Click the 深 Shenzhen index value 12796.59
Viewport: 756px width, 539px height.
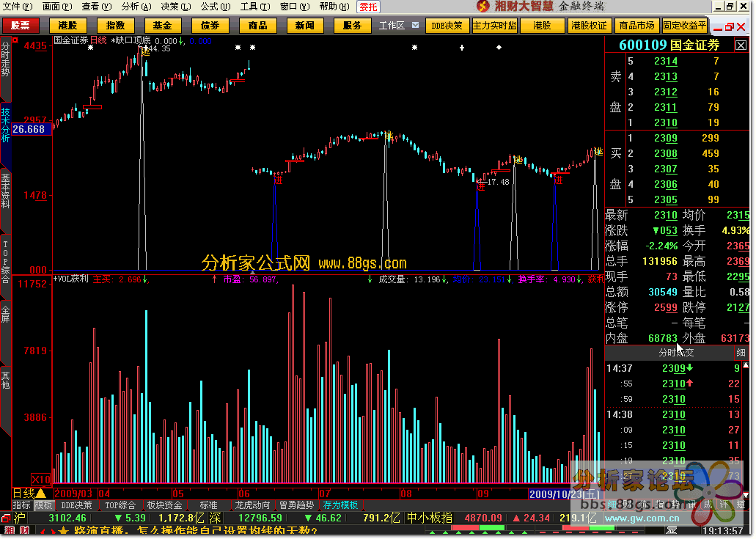(x=260, y=518)
